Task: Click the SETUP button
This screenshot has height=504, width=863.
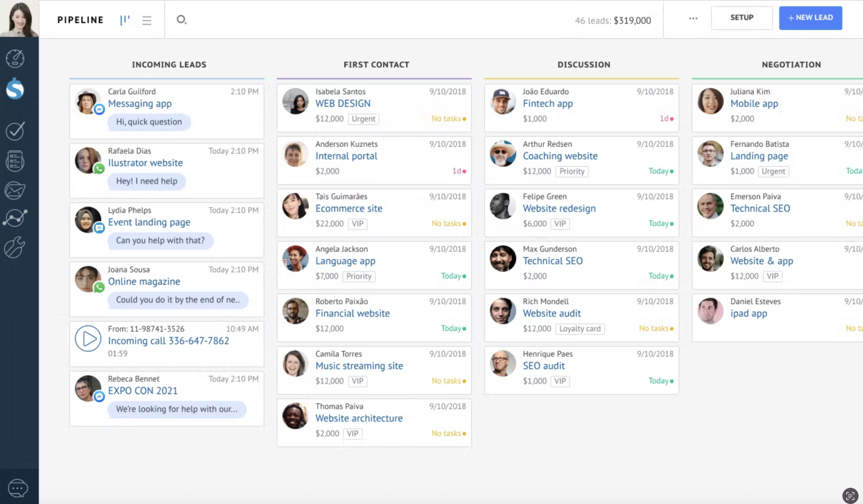Action: 742,18
